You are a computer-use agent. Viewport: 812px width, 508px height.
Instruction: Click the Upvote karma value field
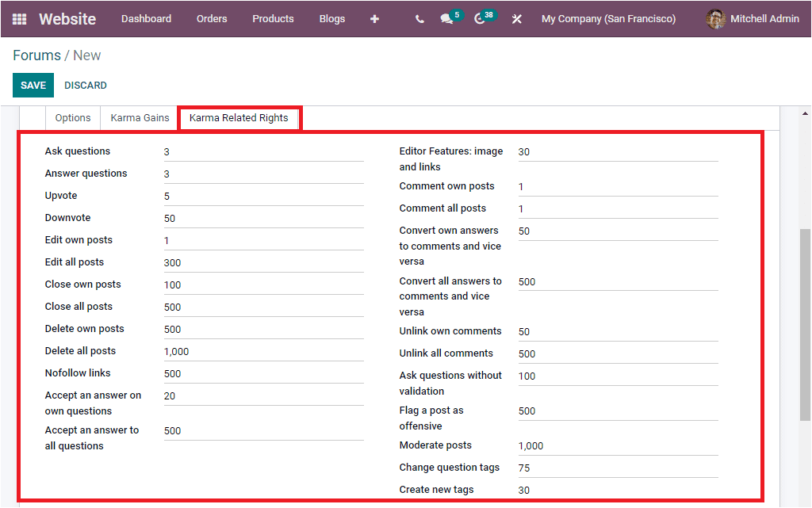pos(262,195)
